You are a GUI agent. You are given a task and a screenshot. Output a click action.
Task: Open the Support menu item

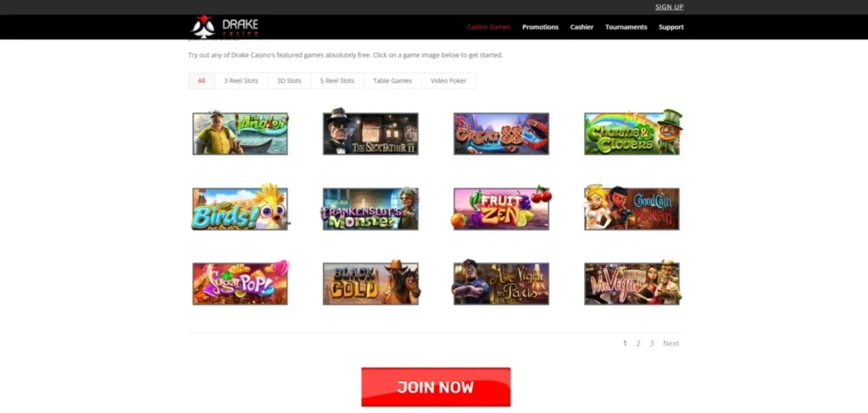click(671, 27)
